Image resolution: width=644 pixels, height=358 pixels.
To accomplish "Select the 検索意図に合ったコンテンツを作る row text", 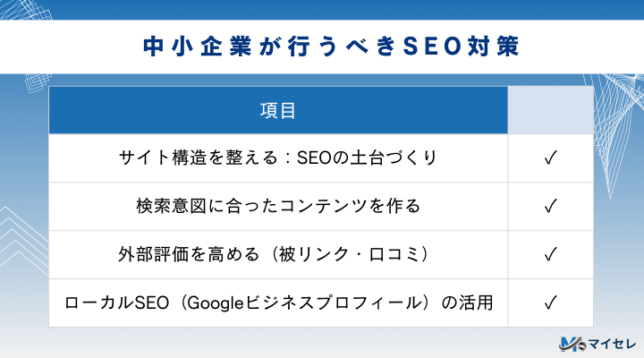I will pos(278,207).
